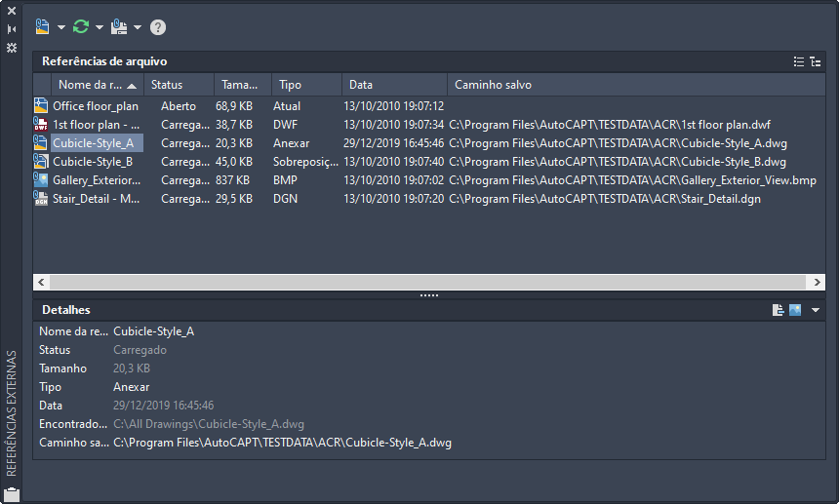Switch to Tree View icon
The width and height of the screenshot is (839, 504).
pos(815,61)
